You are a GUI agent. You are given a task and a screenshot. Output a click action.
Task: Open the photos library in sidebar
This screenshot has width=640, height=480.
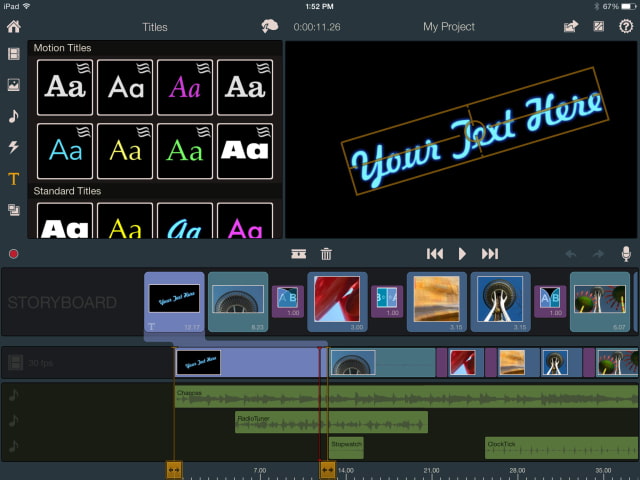(x=14, y=85)
